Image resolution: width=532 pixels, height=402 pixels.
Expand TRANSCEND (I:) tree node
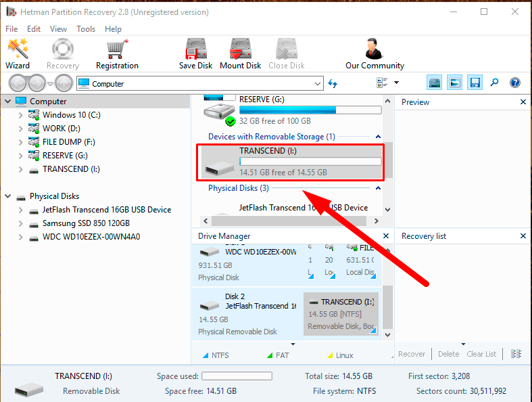[x=21, y=169]
